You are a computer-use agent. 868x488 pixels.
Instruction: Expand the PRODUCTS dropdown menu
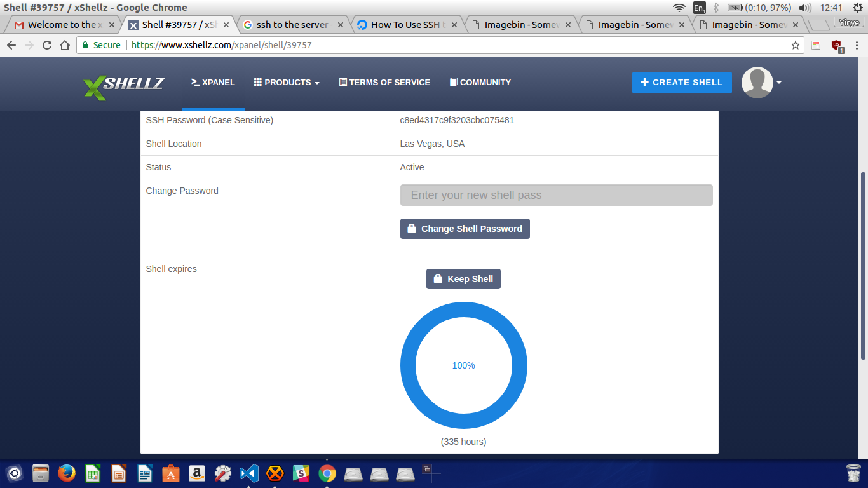pyautogui.click(x=287, y=83)
